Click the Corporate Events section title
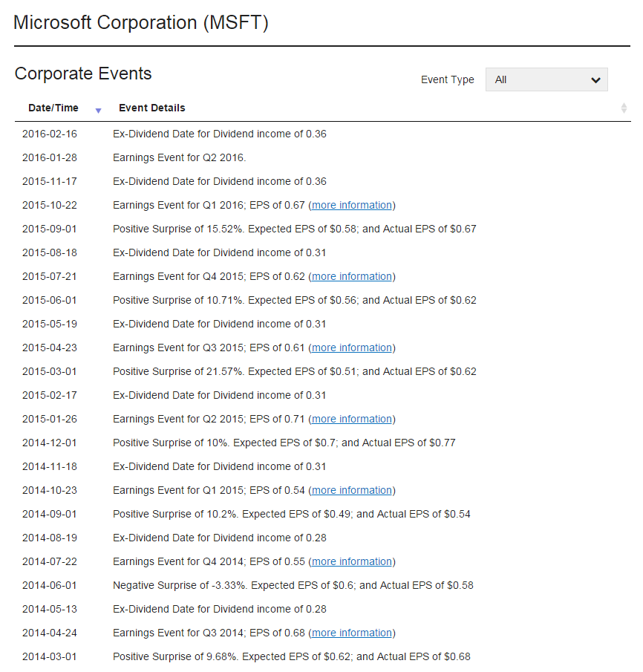This screenshot has height=672, width=643. coord(83,74)
